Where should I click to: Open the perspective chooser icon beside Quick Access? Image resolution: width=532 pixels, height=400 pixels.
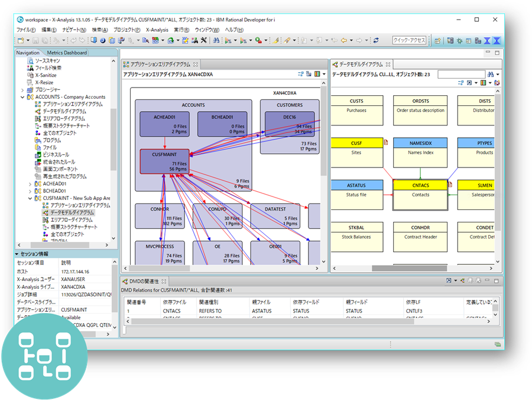(x=437, y=41)
